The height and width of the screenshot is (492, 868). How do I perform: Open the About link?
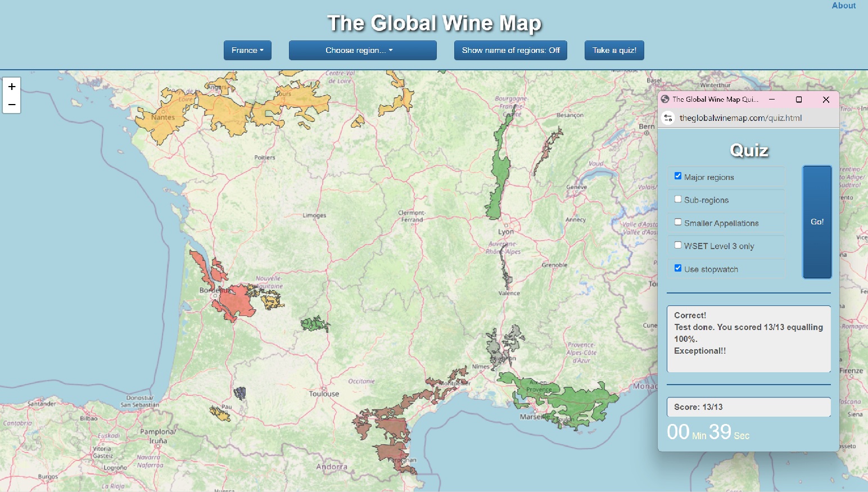[x=843, y=6]
